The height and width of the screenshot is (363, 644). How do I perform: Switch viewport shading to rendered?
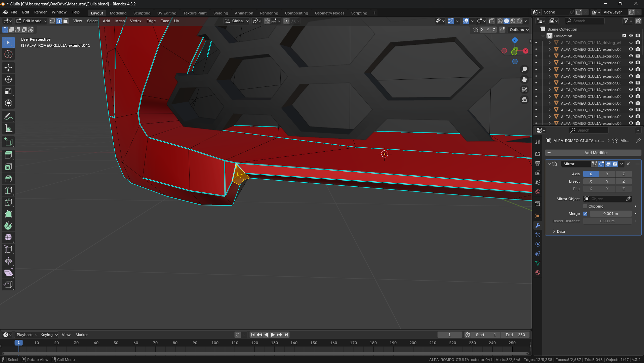[519, 21]
